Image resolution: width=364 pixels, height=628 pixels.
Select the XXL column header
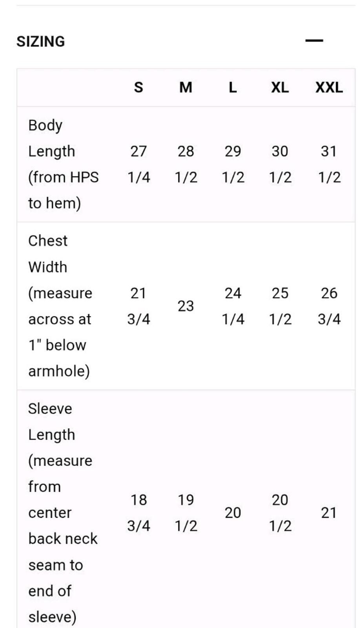(329, 87)
